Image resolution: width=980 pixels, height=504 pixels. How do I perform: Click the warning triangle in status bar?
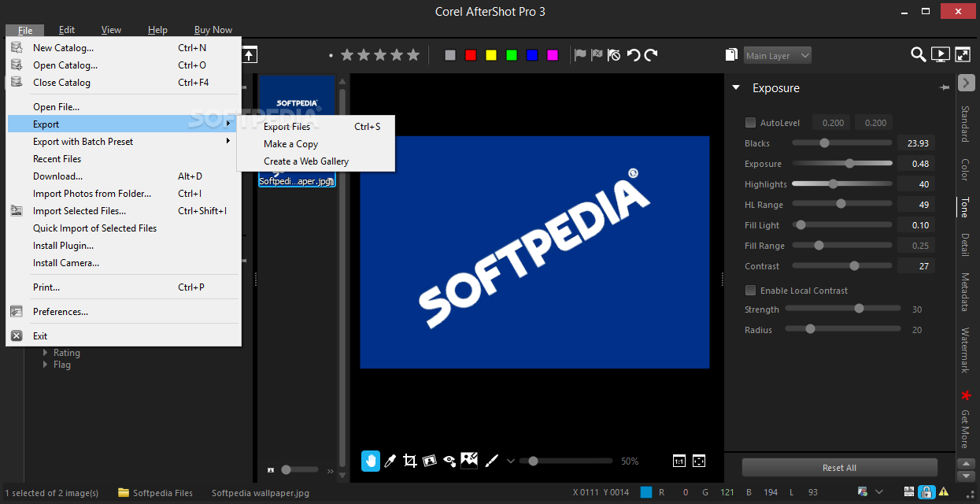pos(943,492)
